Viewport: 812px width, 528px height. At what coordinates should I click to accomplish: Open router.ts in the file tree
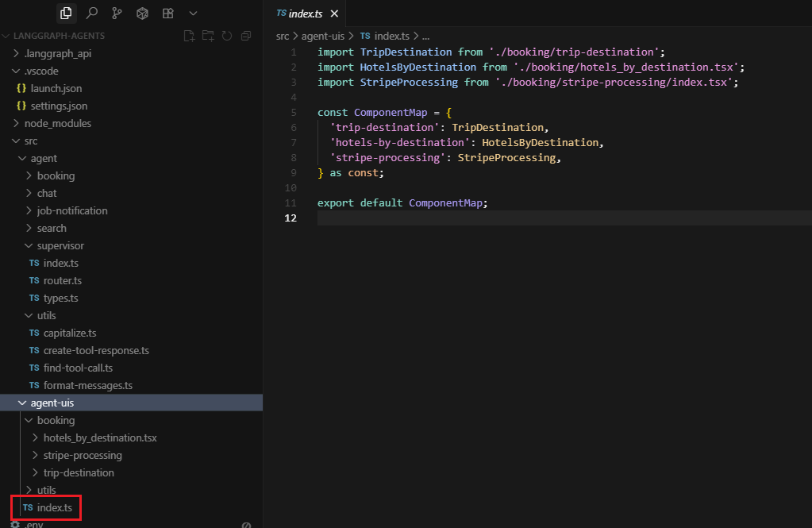pos(62,280)
